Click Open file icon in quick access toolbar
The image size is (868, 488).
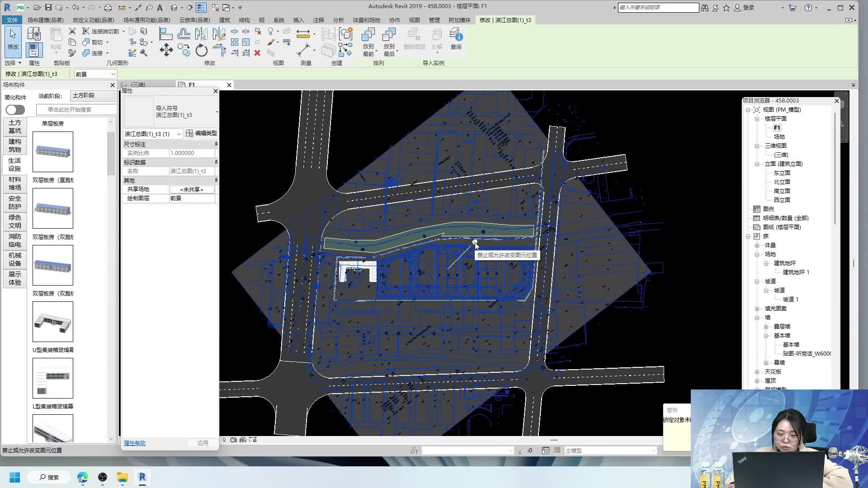click(x=38, y=7)
